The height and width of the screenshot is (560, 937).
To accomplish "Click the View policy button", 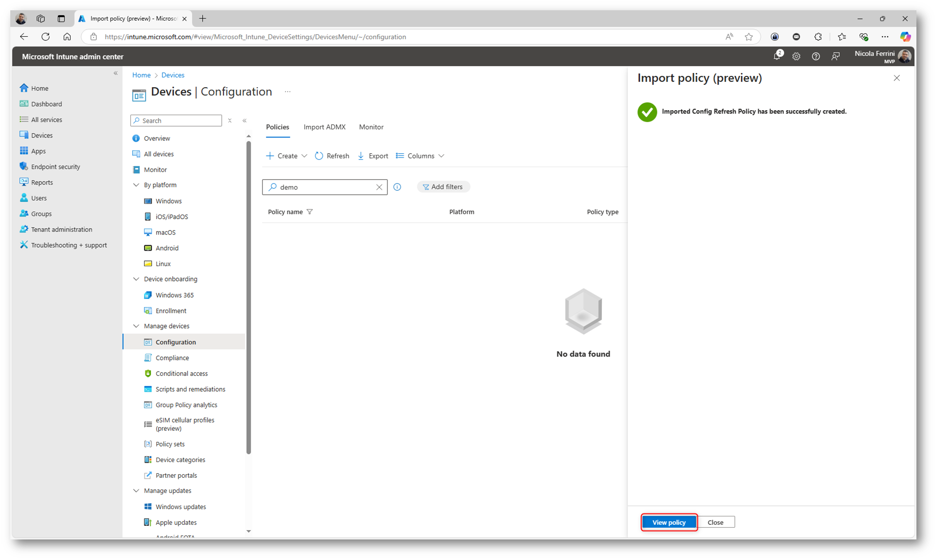I will click(669, 522).
